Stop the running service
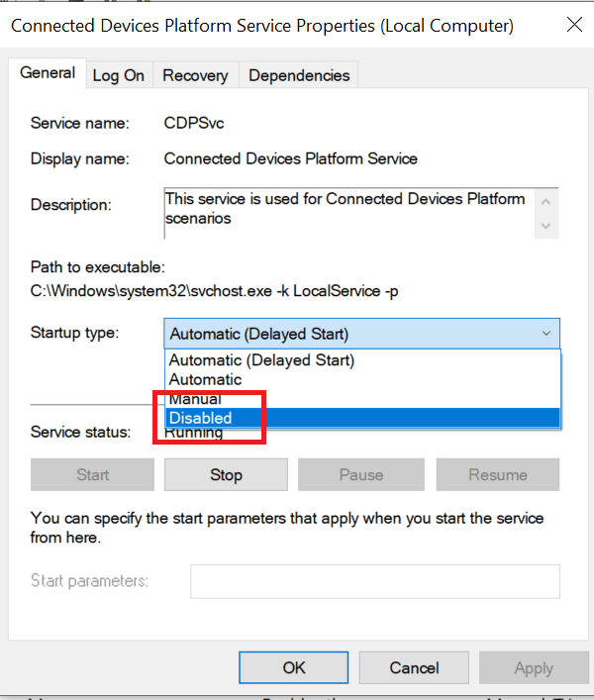The image size is (594, 700). (226, 474)
